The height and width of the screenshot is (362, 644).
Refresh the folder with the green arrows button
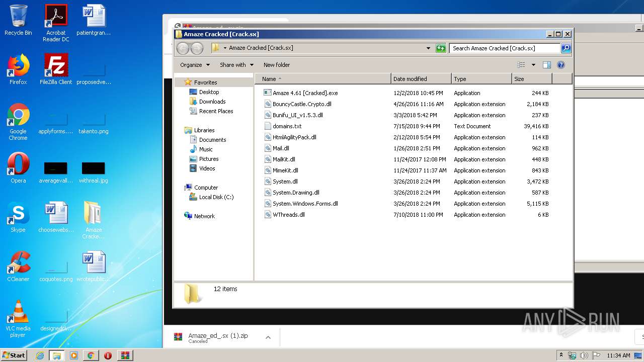(441, 48)
